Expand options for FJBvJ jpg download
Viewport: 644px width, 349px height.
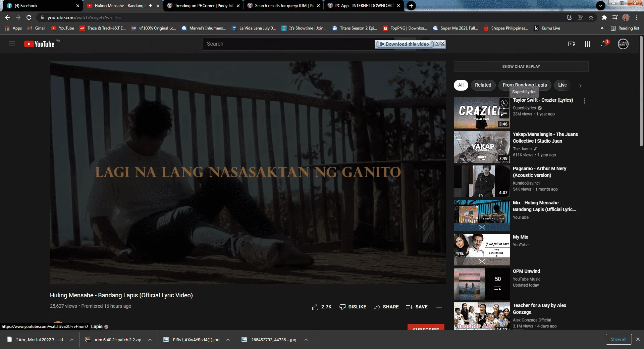(x=228, y=340)
